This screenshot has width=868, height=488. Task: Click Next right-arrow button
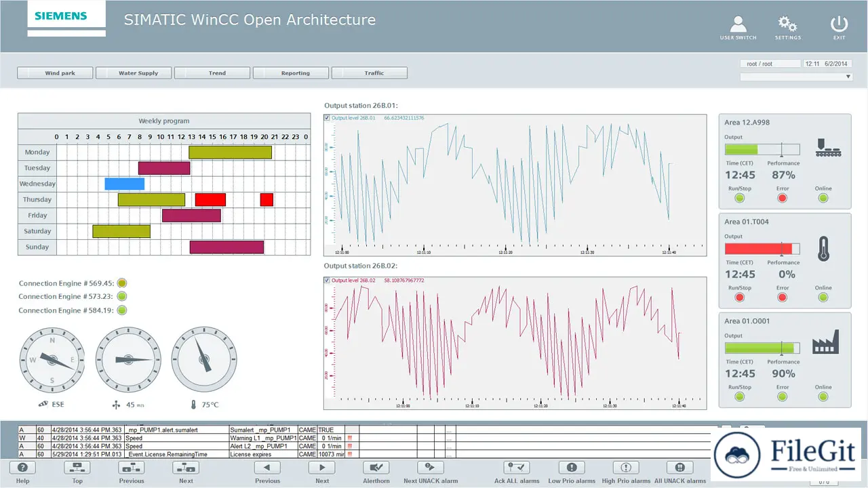[321, 468]
